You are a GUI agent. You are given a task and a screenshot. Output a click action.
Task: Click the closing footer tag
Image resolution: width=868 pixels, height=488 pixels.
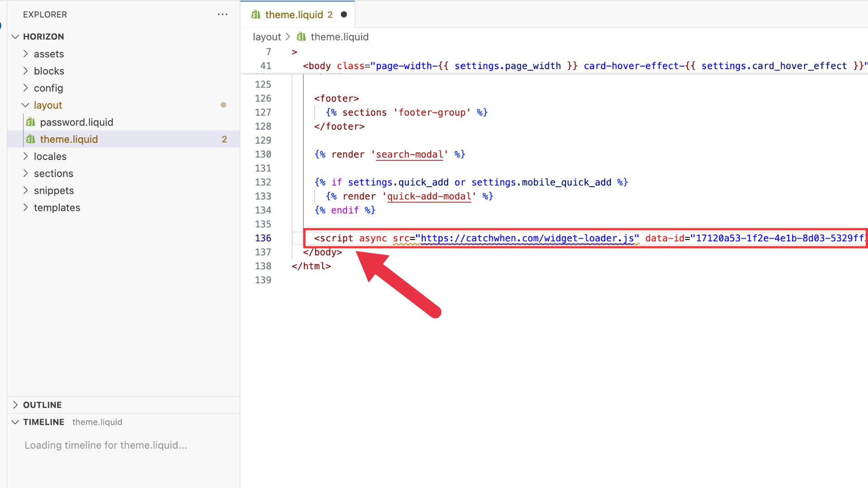click(x=339, y=127)
